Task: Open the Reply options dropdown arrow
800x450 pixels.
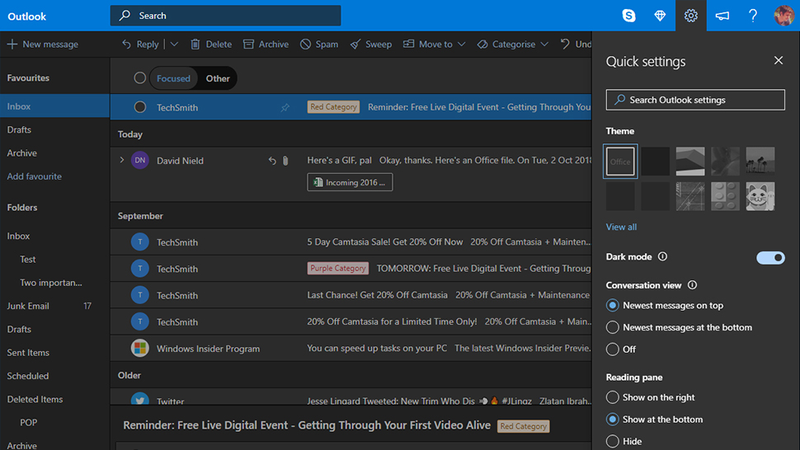Action: pyautogui.click(x=174, y=44)
